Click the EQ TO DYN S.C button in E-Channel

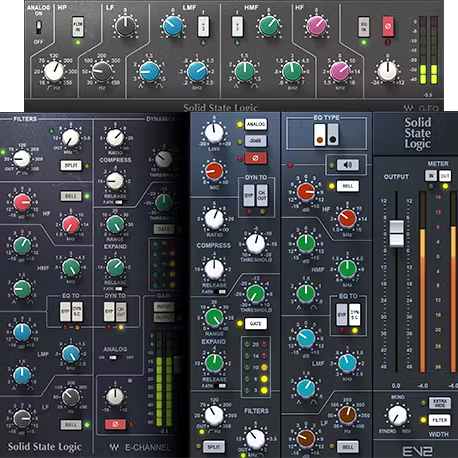point(77,312)
